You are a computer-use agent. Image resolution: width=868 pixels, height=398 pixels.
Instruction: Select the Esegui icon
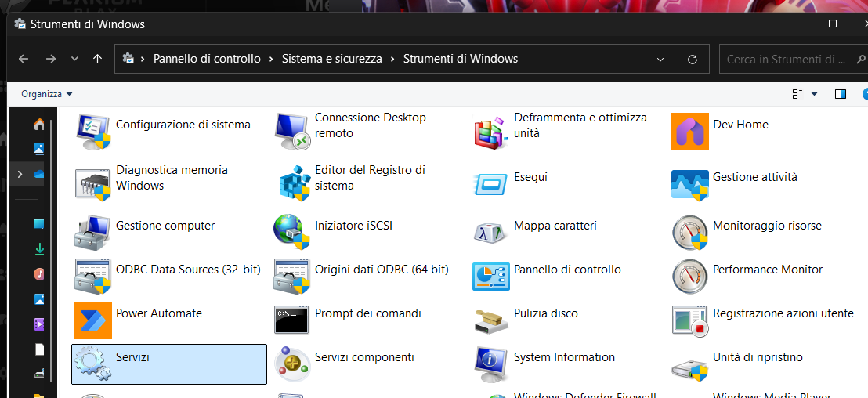491,184
